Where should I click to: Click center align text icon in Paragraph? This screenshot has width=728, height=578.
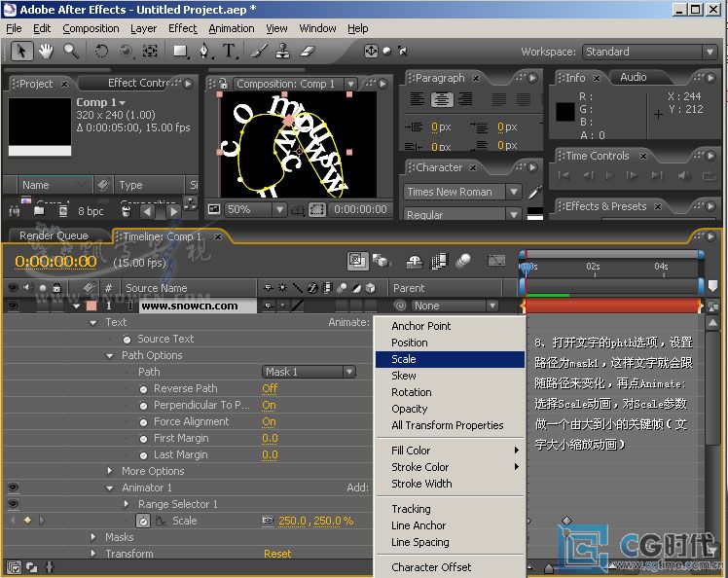point(442,99)
